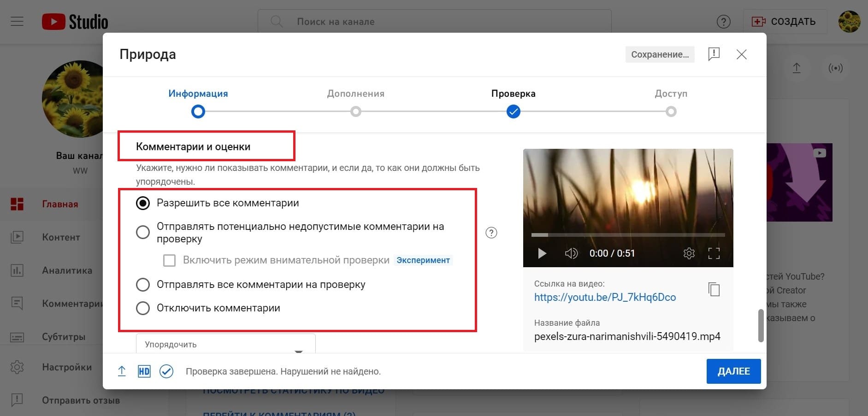Select Отправлять все комментарии на проверку
This screenshot has height=416, width=868.
pyautogui.click(x=143, y=285)
